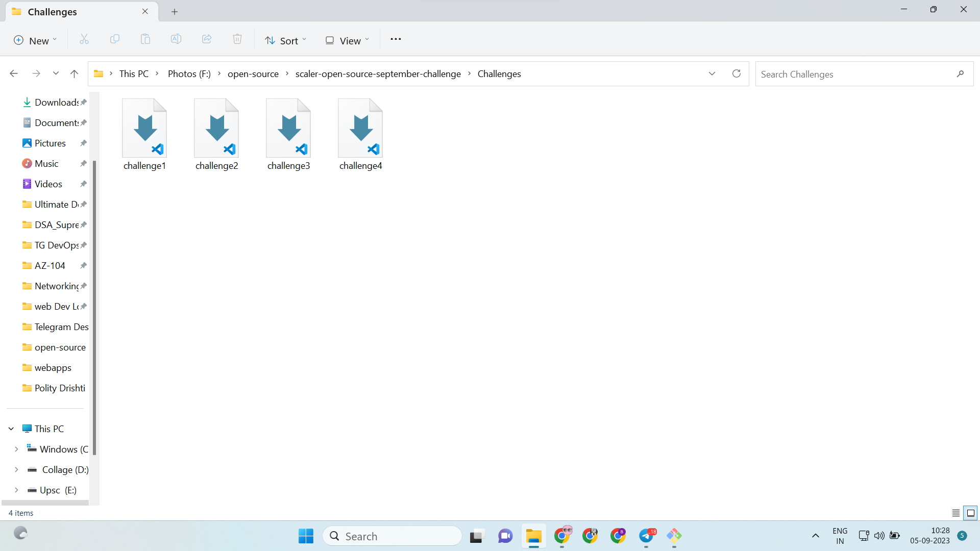The image size is (980, 551).
Task: Click the Paste icon in the toolbar
Action: tap(145, 39)
